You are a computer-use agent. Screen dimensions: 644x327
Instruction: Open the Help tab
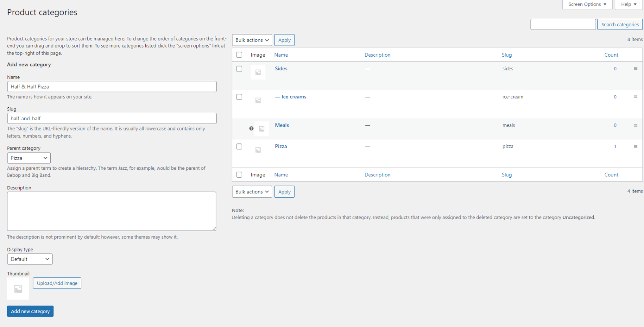coord(628,4)
